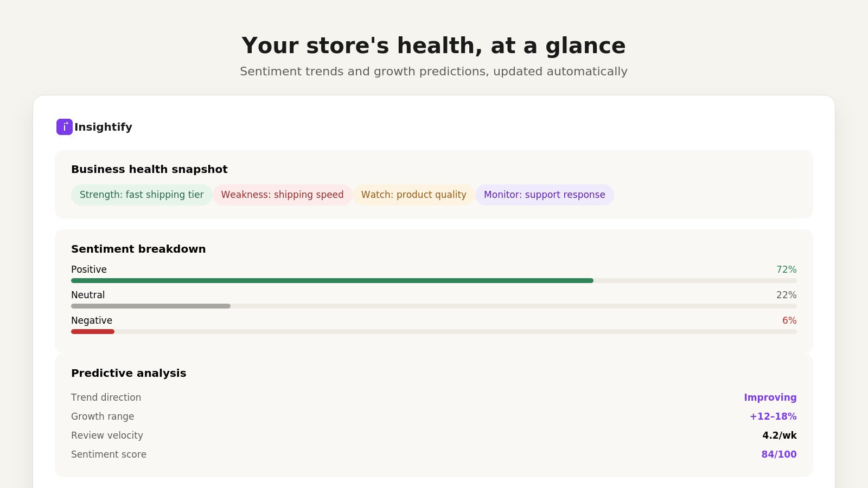Open the Watch: product quality tag
The height and width of the screenshot is (488, 868).
pyautogui.click(x=414, y=195)
